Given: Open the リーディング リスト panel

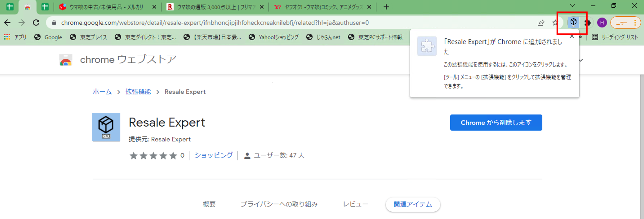Looking at the screenshot, I should (615, 37).
